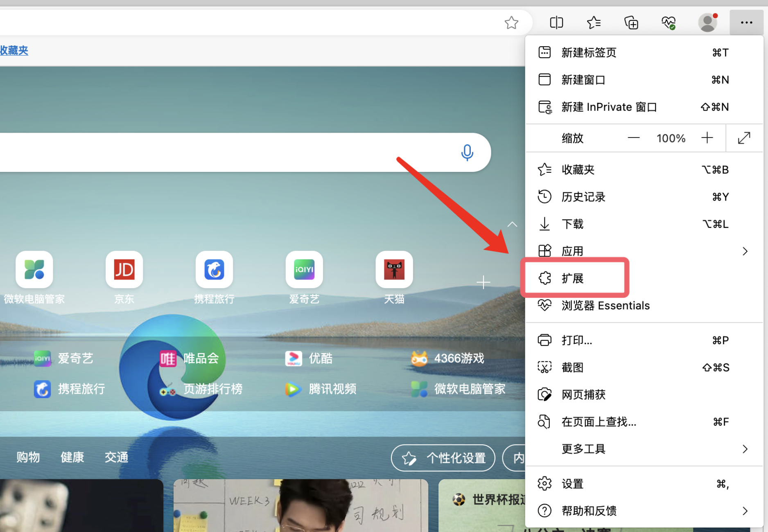Click the split screen icon in toolbar
This screenshot has height=532, width=768.
(556, 23)
